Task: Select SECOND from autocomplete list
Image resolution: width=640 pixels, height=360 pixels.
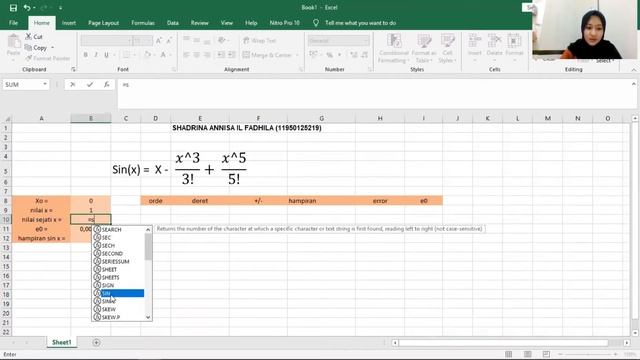Action: click(118, 253)
